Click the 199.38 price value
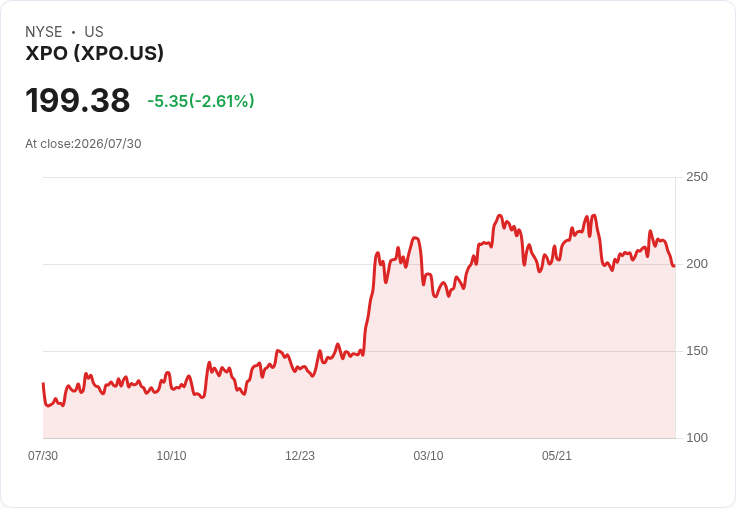Image resolution: width=736 pixels, height=508 pixels. [x=77, y=100]
